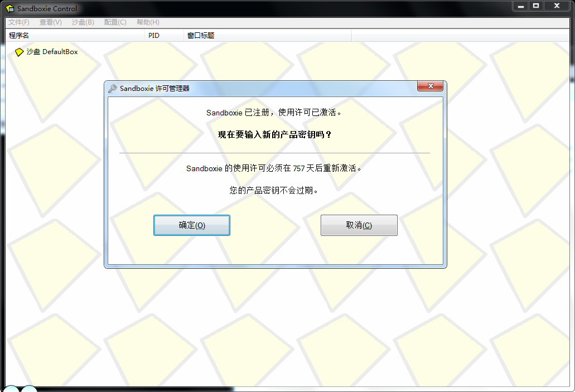This screenshot has width=575, height=392.
Task: Open the 查看(V) menu
Action: click(x=50, y=22)
